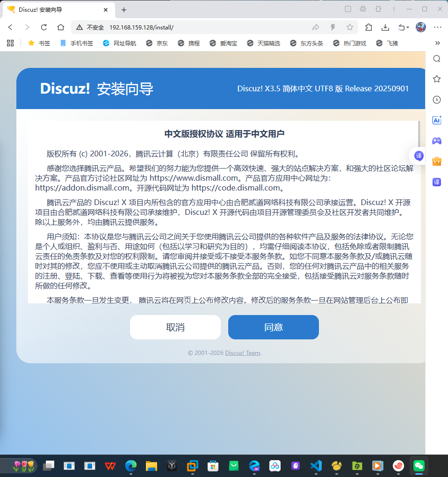Open the Baidu Netdisk taskbar icon
This screenshot has height=477, width=448.
point(275,466)
